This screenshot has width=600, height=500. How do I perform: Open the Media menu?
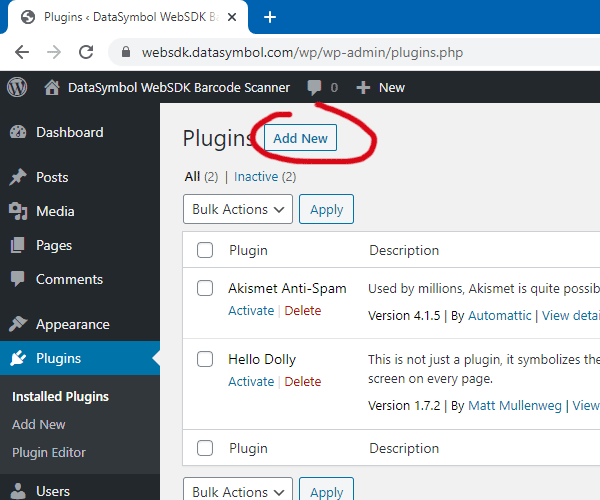[x=55, y=211]
